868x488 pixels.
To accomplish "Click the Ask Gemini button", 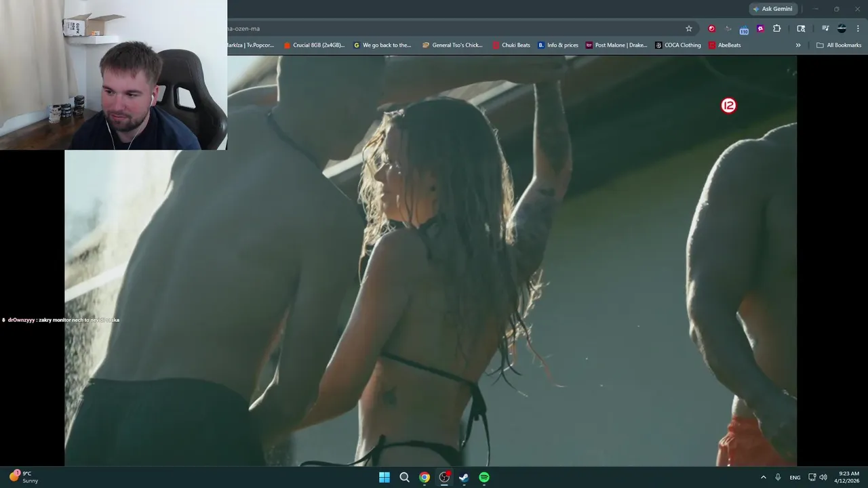I will tap(772, 9).
